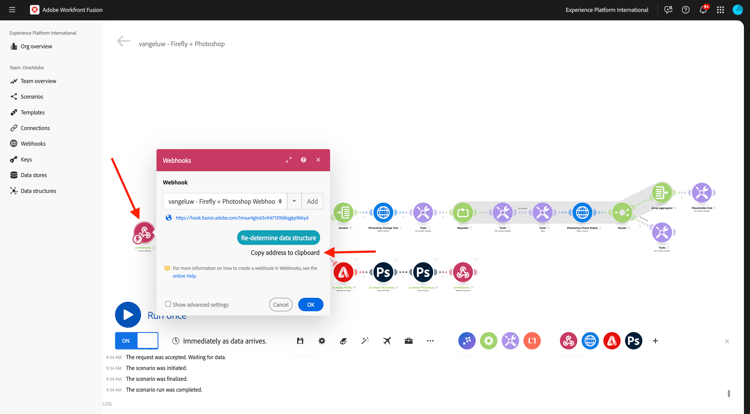The image size is (750, 414).
Task: Click Add webhook button
Action: (x=312, y=201)
